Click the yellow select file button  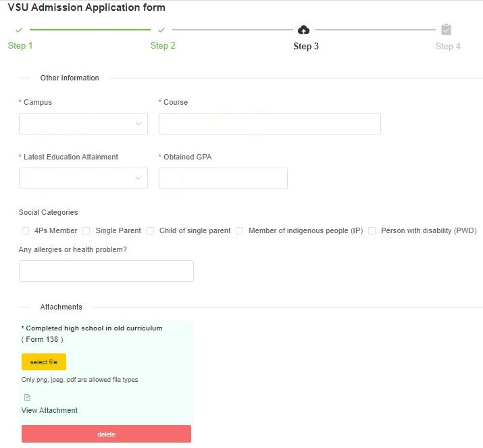pos(44,362)
